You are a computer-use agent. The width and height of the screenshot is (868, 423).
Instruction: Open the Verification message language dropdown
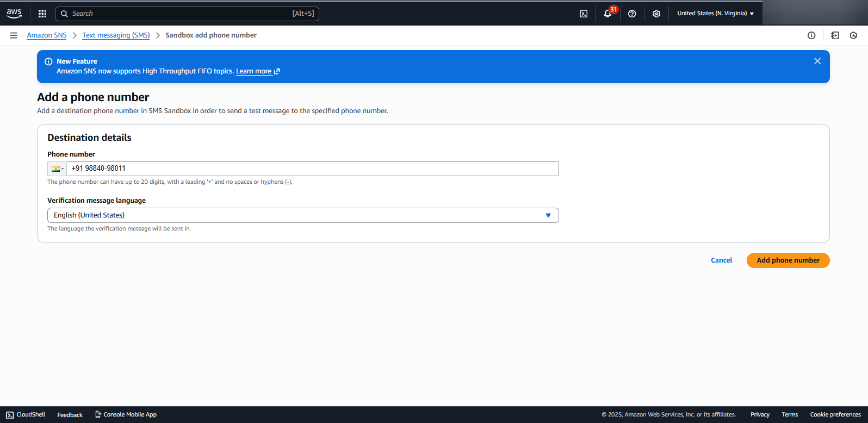pos(303,215)
